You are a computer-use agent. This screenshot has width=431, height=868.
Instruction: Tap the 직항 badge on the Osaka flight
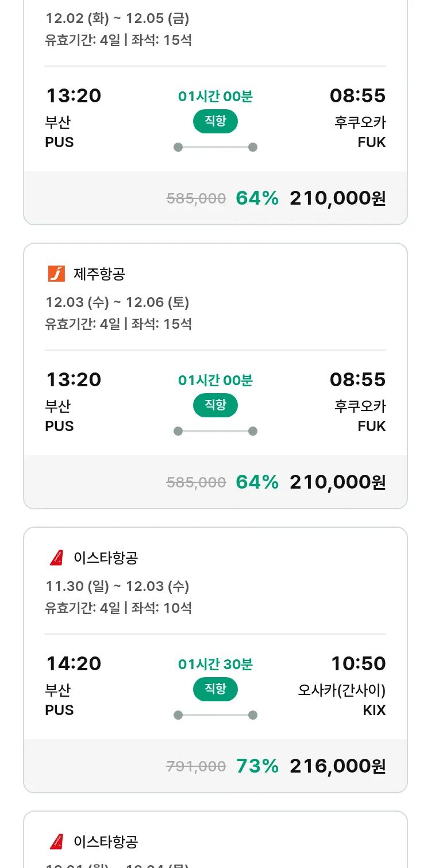point(215,689)
